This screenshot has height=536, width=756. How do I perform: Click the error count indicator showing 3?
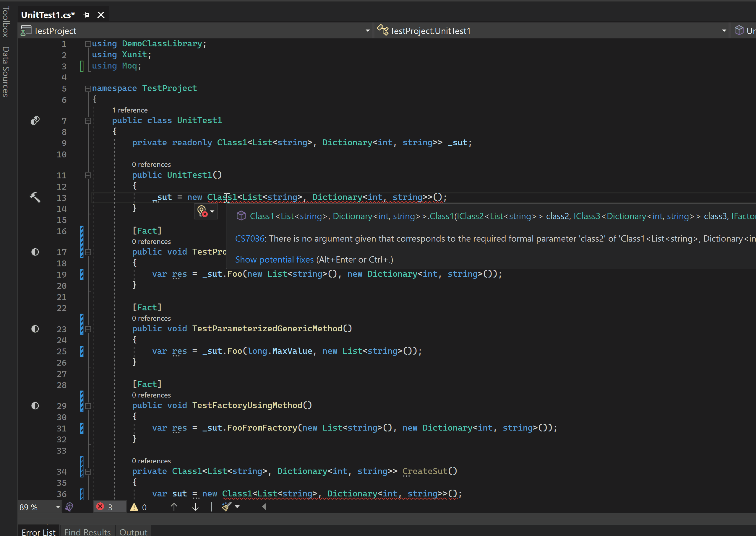(105, 507)
